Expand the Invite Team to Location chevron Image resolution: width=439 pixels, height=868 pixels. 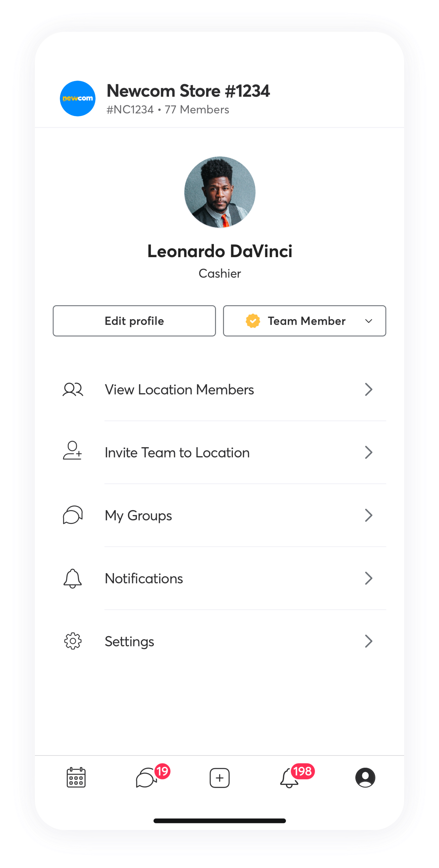tap(369, 453)
